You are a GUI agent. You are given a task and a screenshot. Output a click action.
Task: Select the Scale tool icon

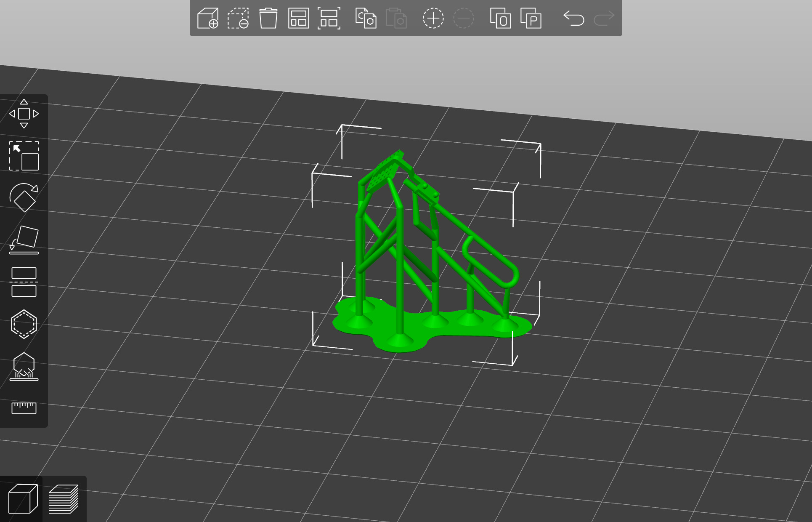(x=24, y=156)
